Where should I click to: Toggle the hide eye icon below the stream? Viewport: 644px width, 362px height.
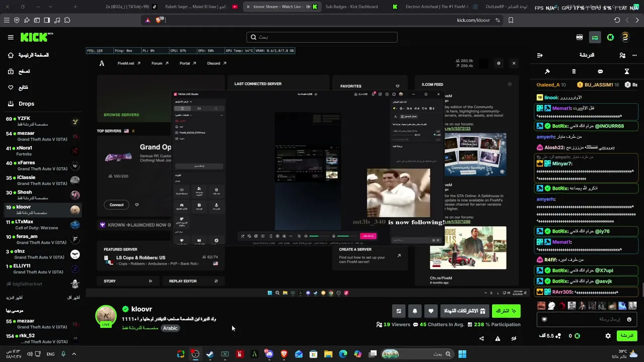514,338
